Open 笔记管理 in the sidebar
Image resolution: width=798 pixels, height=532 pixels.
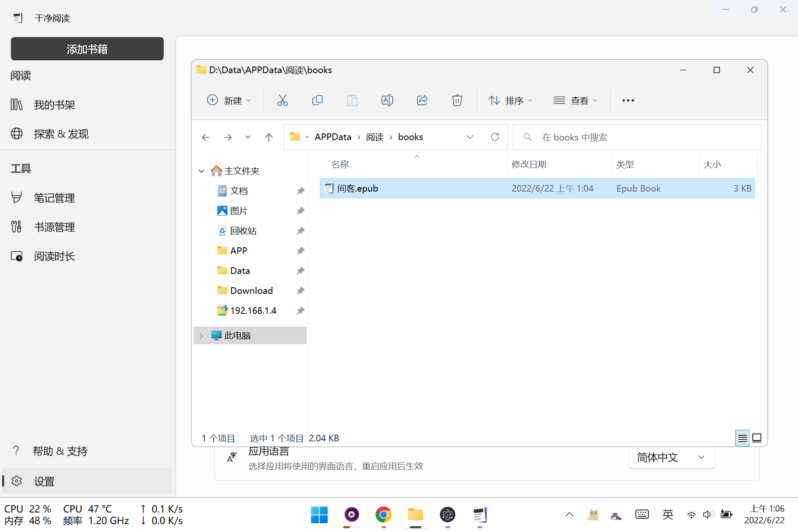(54, 198)
